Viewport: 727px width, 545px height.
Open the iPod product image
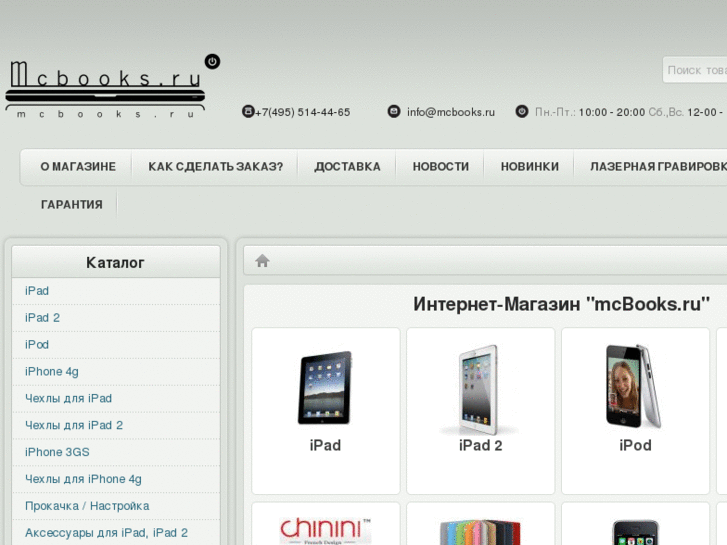pos(633,386)
